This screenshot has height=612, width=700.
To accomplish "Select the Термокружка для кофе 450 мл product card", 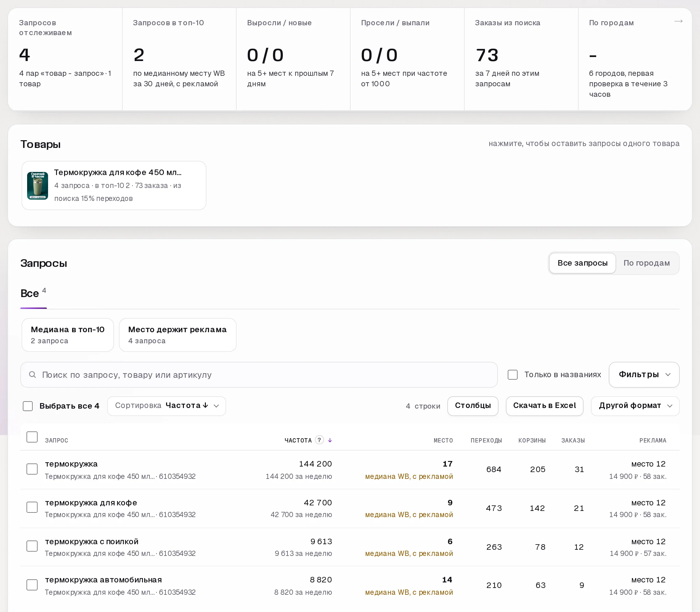I will point(114,186).
